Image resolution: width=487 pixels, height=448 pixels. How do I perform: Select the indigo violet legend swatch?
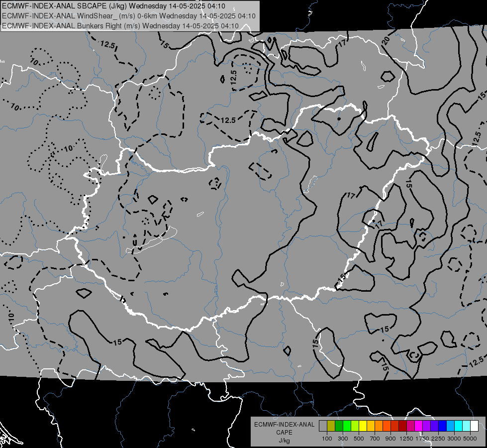[x=434, y=426]
